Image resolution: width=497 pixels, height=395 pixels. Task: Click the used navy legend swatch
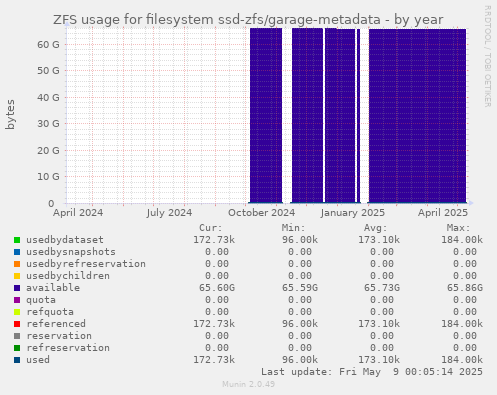coord(17,360)
